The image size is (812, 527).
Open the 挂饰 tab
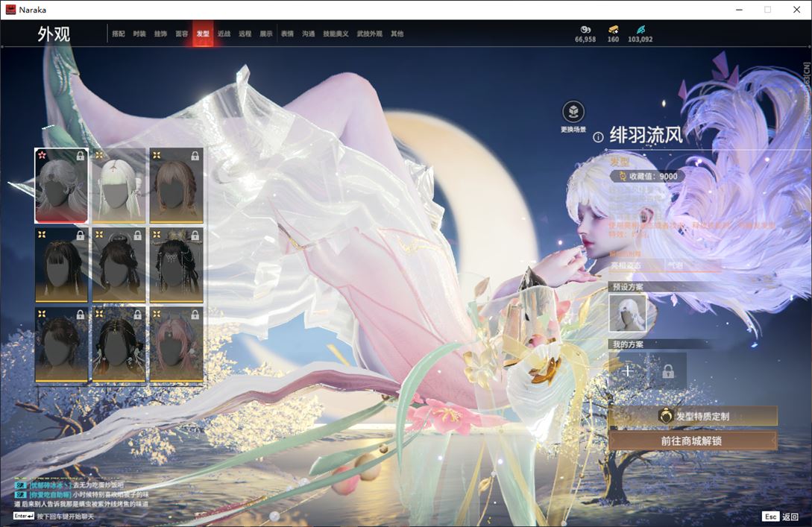pos(160,34)
